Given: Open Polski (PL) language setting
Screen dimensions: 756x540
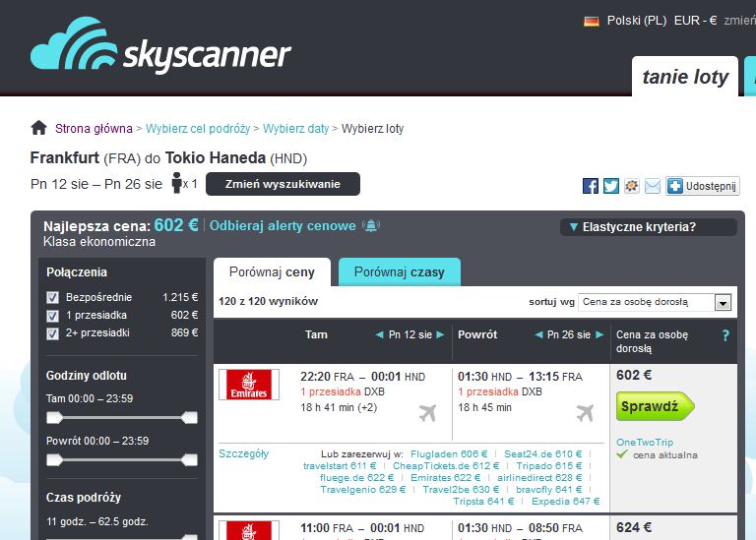Looking at the screenshot, I should pos(637,21).
